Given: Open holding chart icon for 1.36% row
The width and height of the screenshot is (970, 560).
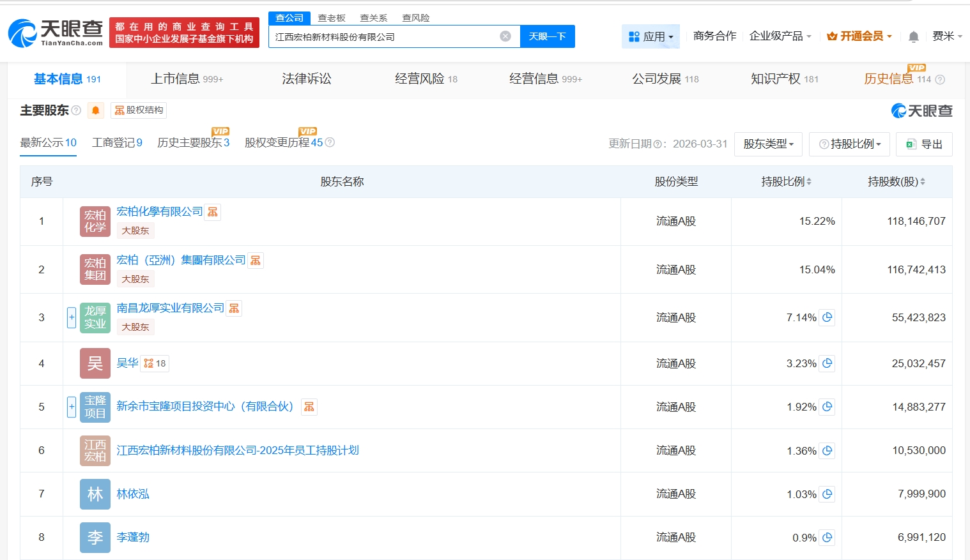Looking at the screenshot, I should (828, 450).
